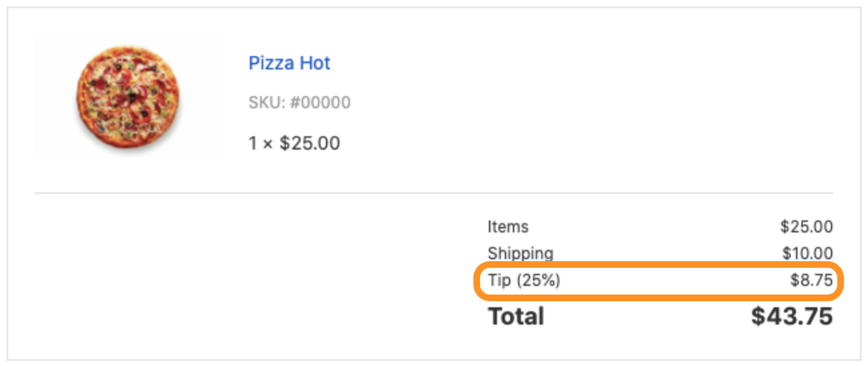Open the Pizza Hot product link
This screenshot has width=868, height=366.
pyautogui.click(x=289, y=63)
